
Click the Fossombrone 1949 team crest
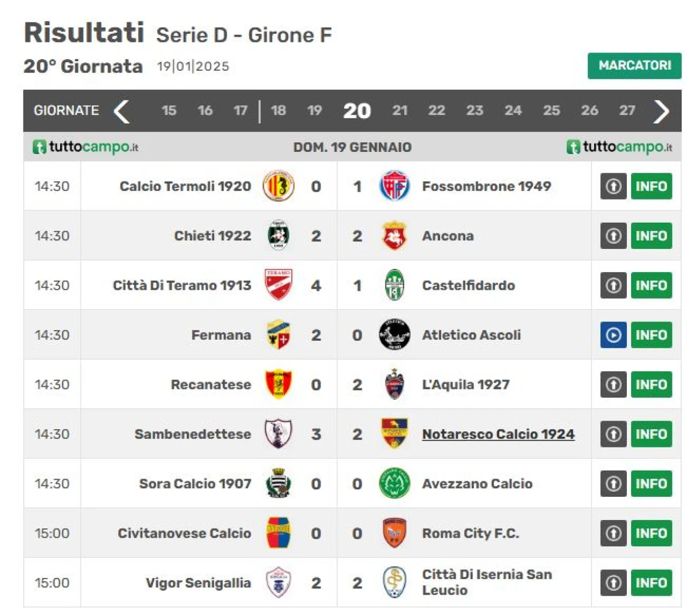pyautogui.click(x=394, y=186)
